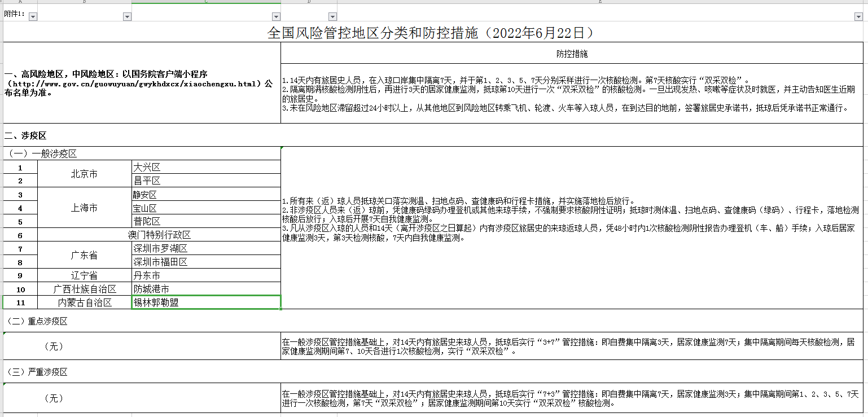Screen dimensions: 868x417
Task: Select the 锡林郭勒盟 cell
Action: 206,302
